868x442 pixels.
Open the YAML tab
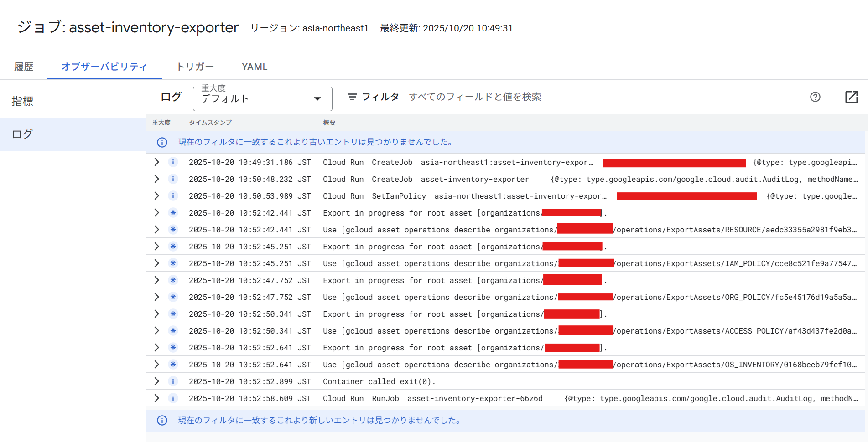tap(255, 67)
